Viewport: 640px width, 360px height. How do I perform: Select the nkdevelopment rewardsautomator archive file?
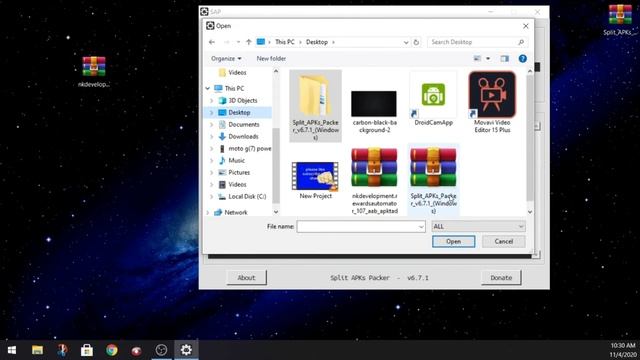[374, 181]
